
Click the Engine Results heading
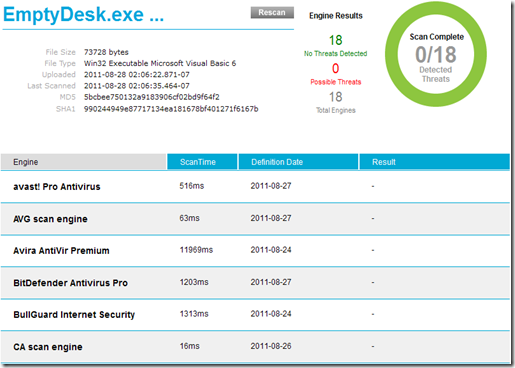pos(336,16)
